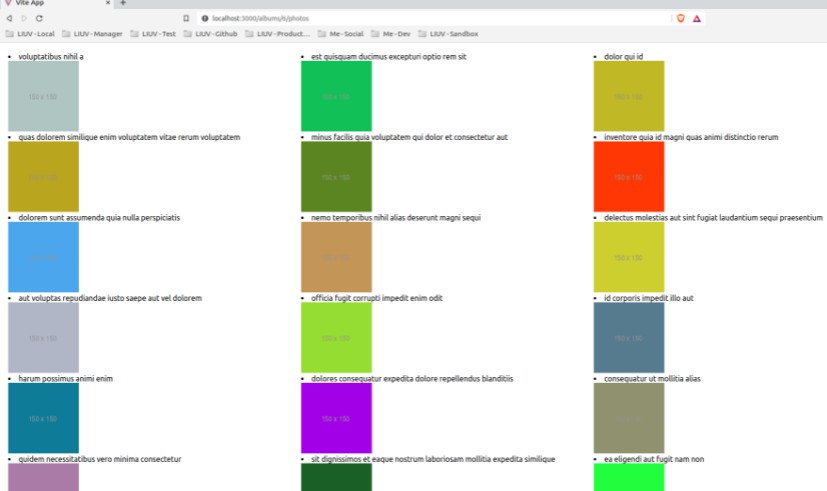Open the Brave Shields lion icon
Image resolution: width=827 pixels, height=491 pixels.
(680, 18)
